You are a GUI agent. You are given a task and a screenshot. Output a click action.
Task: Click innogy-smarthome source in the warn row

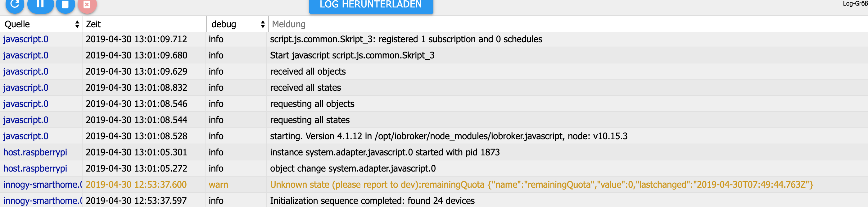click(x=42, y=185)
